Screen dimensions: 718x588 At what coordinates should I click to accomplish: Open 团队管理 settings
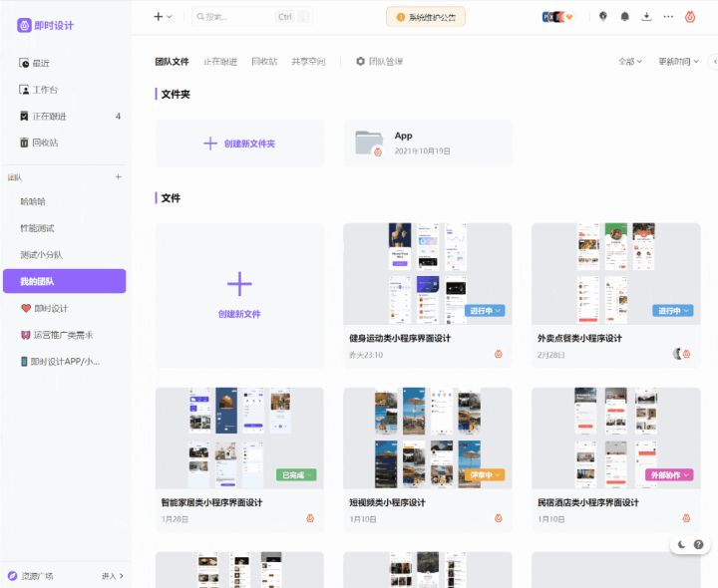point(380,62)
